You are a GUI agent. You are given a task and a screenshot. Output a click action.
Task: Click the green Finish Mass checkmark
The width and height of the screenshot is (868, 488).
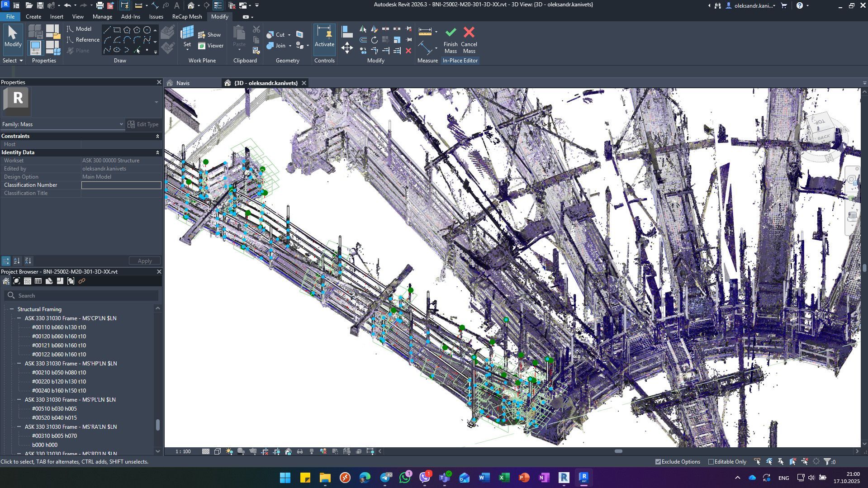pos(451,33)
